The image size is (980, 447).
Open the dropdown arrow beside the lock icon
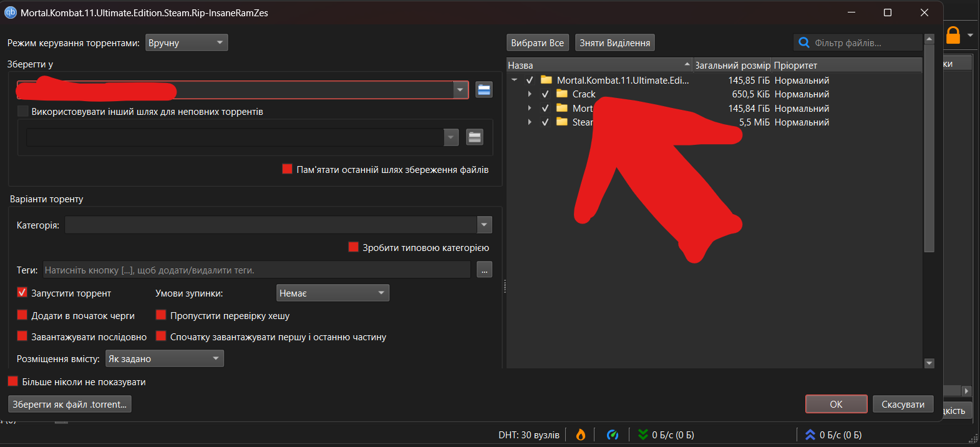tap(970, 35)
